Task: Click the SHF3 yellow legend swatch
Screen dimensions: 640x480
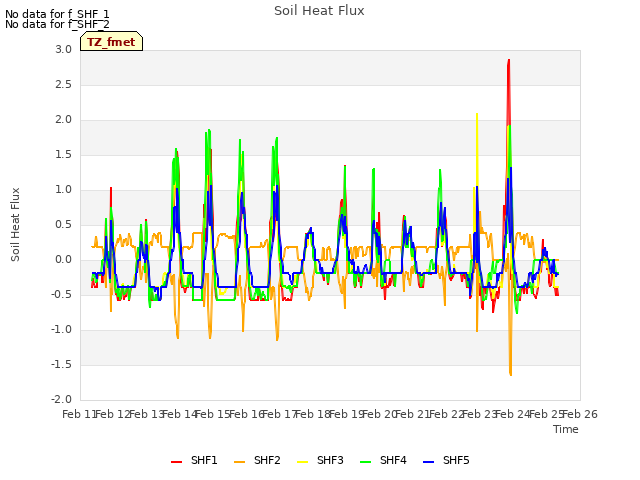Action: click(x=302, y=462)
